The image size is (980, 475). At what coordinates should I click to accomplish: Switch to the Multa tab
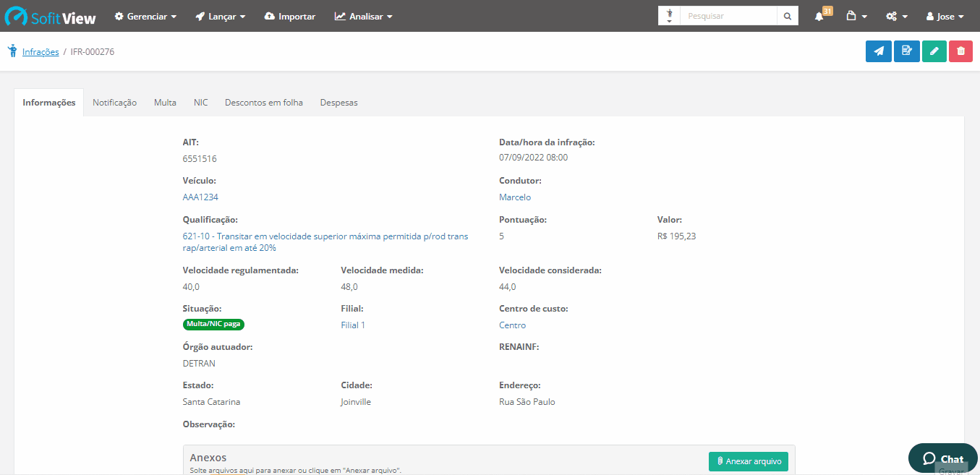[165, 103]
